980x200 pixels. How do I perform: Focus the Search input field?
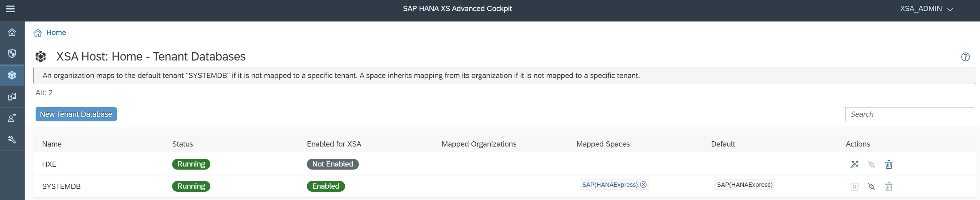click(909, 114)
